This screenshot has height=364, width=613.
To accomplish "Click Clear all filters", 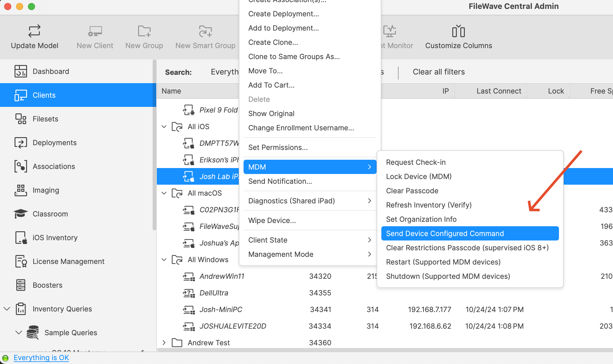I will click(x=439, y=72).
